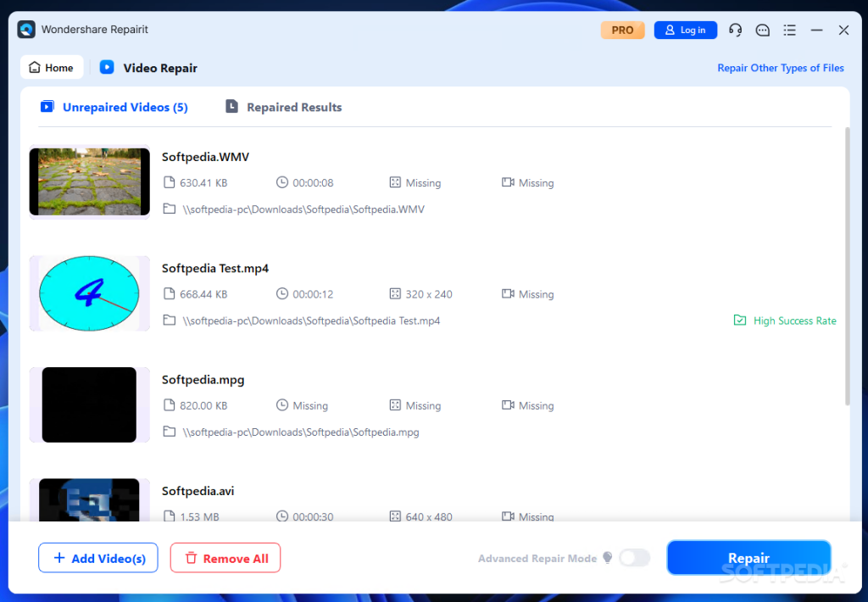Go to the Home tab

(x=52, y=68)
